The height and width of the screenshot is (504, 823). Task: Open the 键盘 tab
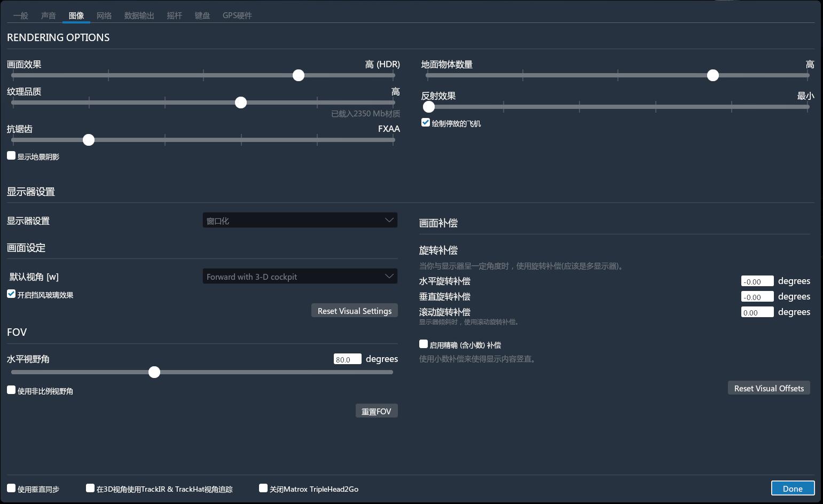tap(202, 15)
